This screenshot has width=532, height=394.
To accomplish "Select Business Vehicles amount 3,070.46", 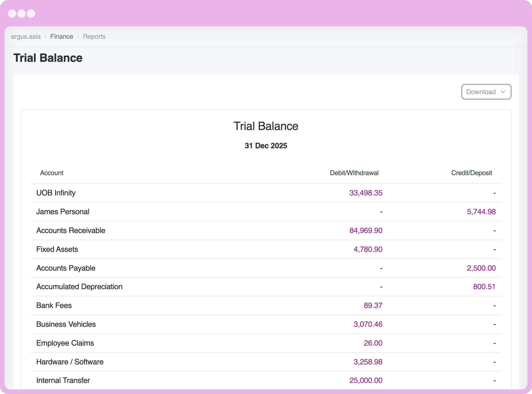I will (x=368, y=324).
